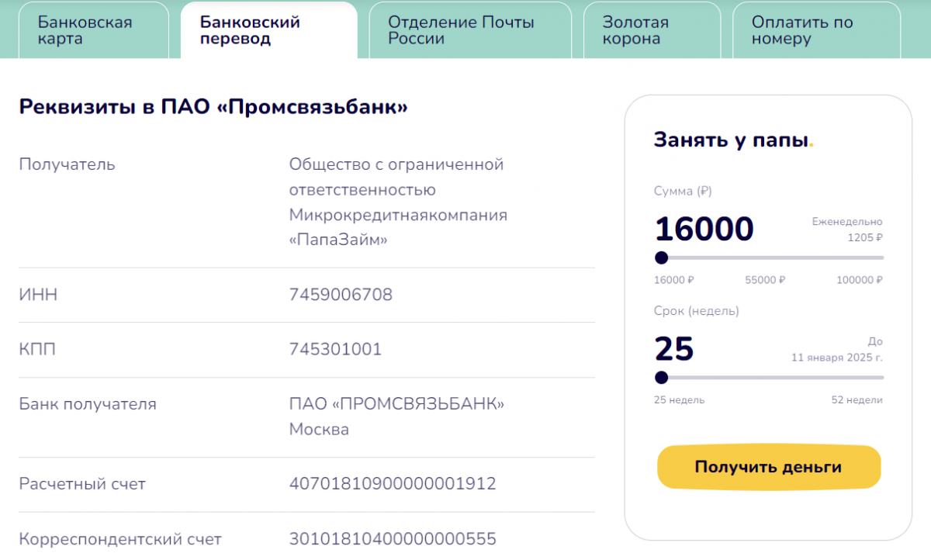Click the 25 weeks term input field
The image size is (931, 560).
coord(674,349)
